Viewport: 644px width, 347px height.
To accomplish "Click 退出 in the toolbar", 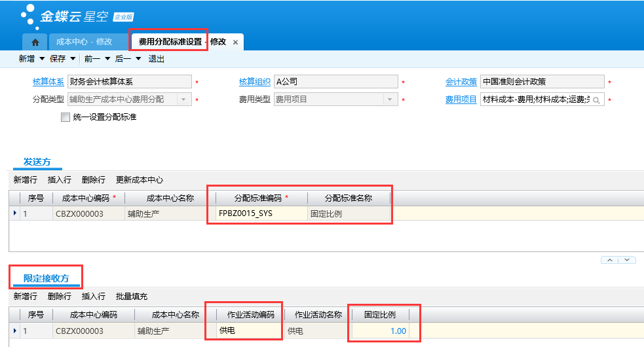I will (x=156, y=59).
